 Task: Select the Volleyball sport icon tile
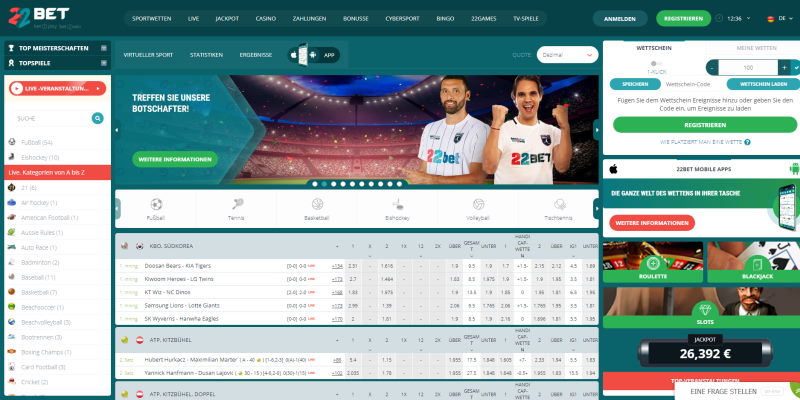(x=478, y=209)
